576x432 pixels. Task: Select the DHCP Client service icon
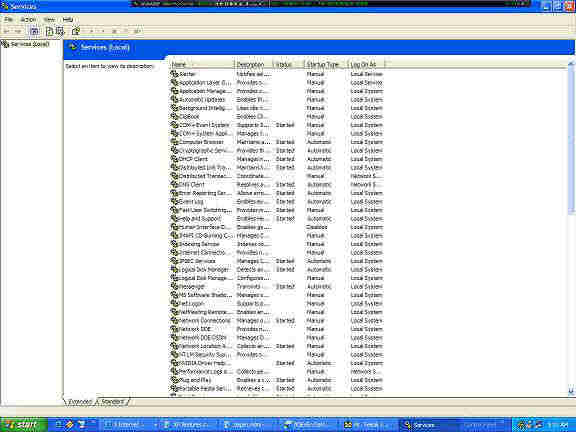[174, 159]
